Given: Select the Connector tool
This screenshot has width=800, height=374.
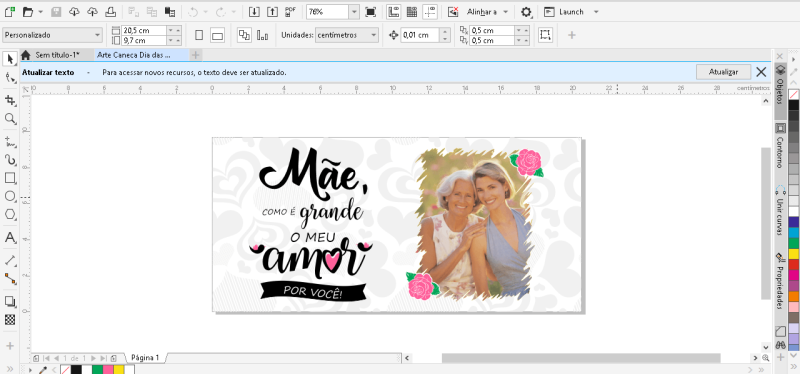Looking at the screenshot, I should click(10, 279).
